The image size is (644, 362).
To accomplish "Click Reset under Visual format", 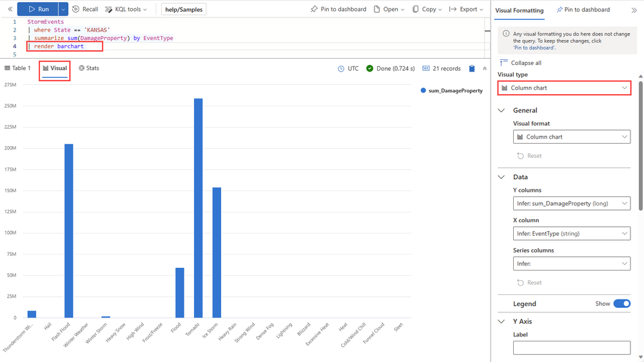I will pos(529,156).
